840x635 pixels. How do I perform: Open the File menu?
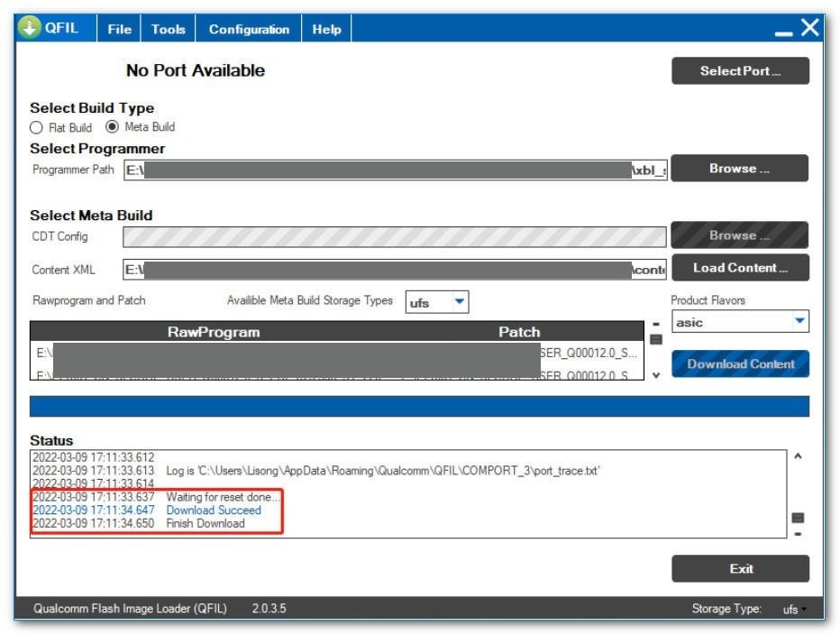coord(119,29)
